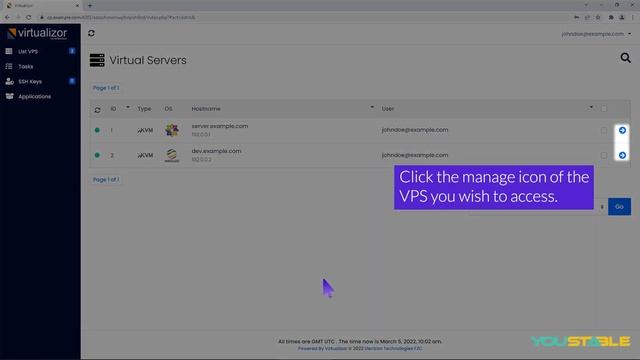The height and width of the screenshot is (360, 640).
Task: Click the Hostname column header
Action: coord(206,109)
